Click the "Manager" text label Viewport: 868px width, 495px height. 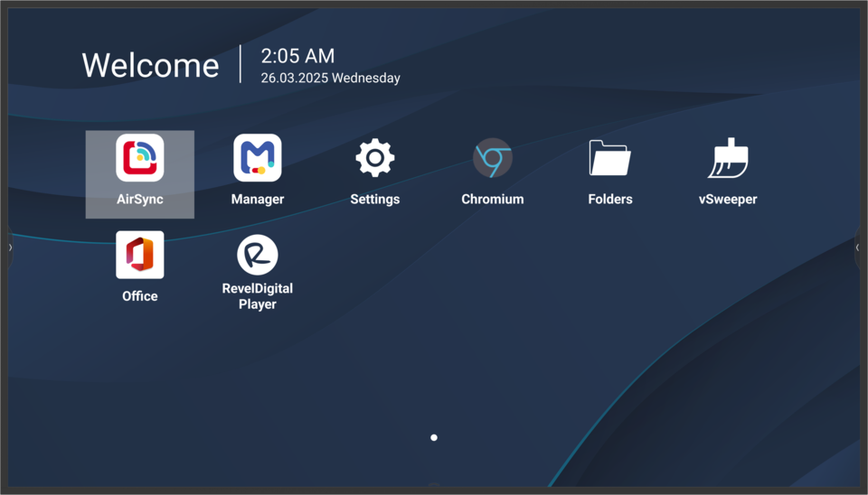click(x=258, y=200)
